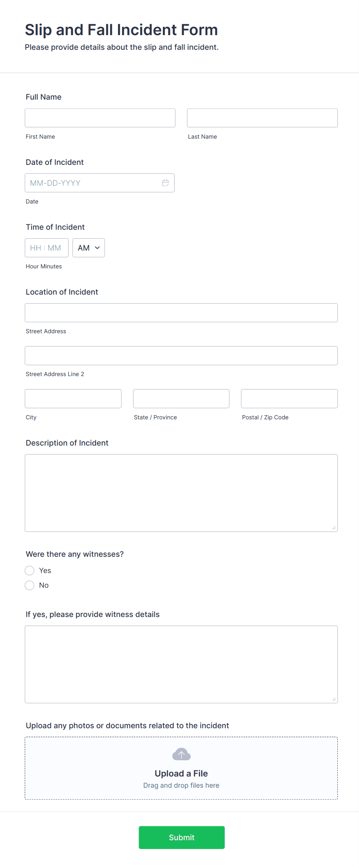Click the City input box
Viewport: 359px width, 868px height.
73,398
